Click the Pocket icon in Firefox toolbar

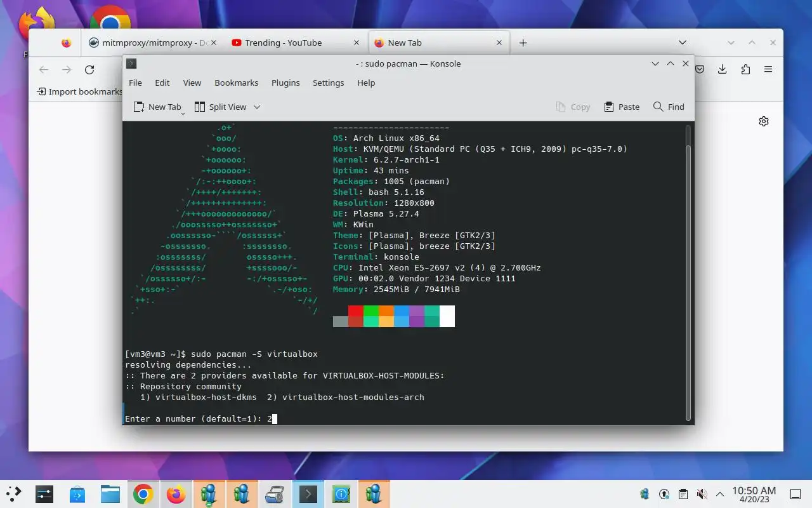[x=700, y=70]
